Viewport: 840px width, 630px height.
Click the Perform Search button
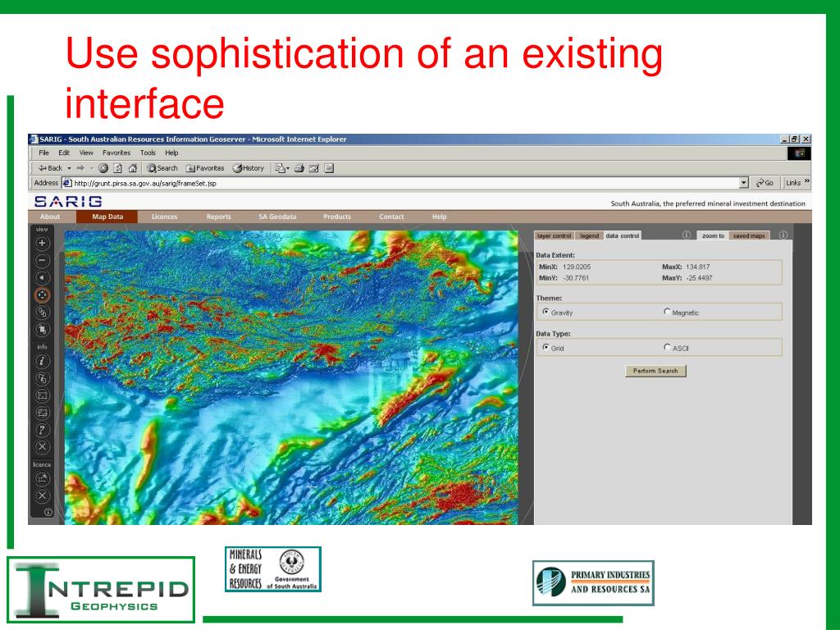(x=655, y=371)
